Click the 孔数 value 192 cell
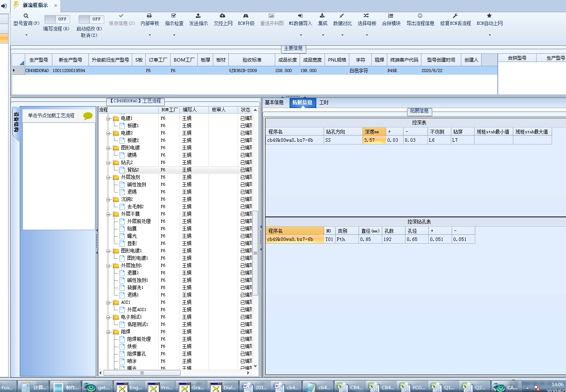566x392 pixels. point(393,239)
